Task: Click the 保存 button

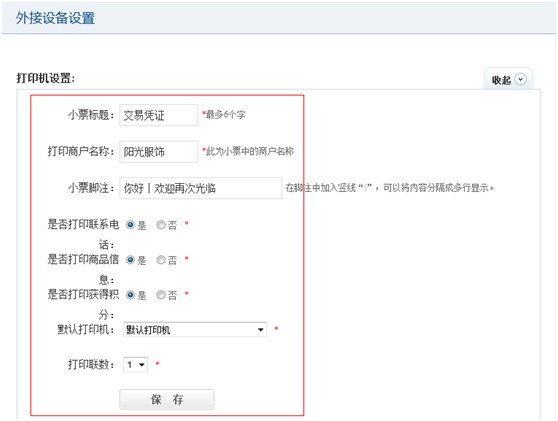Action: coord(167,399)
